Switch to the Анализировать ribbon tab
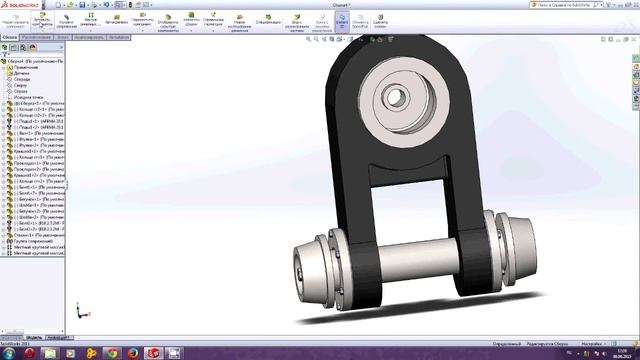Viewport: 640px width, 360px height. tap(89, 37)
